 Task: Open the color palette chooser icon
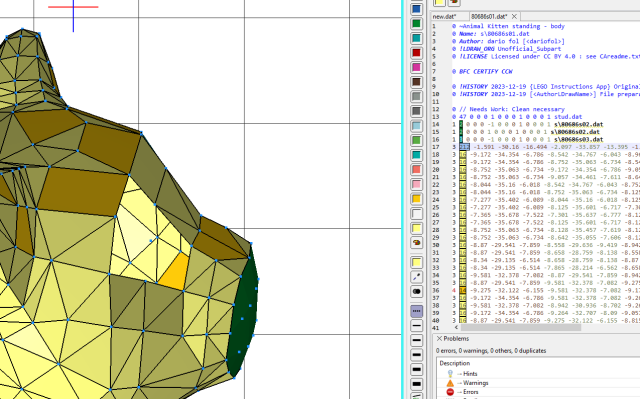pos(416,243)
